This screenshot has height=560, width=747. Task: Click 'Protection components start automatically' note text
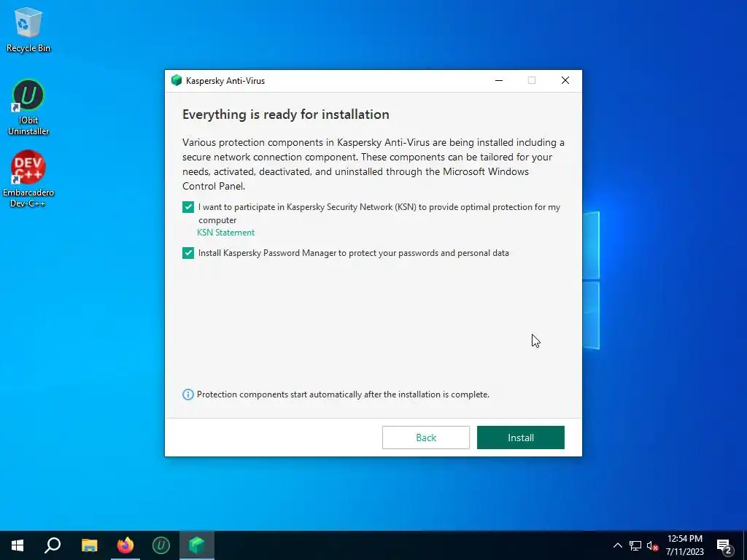(x=343, y=394)
